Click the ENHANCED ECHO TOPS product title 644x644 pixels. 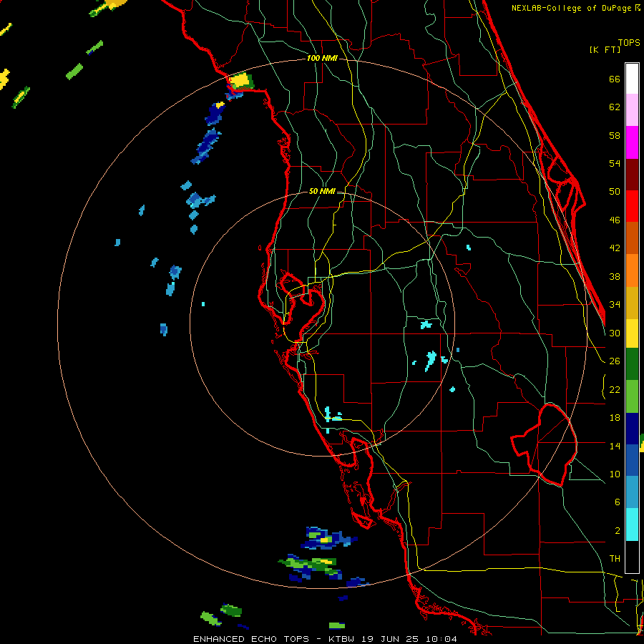(251, 639)
